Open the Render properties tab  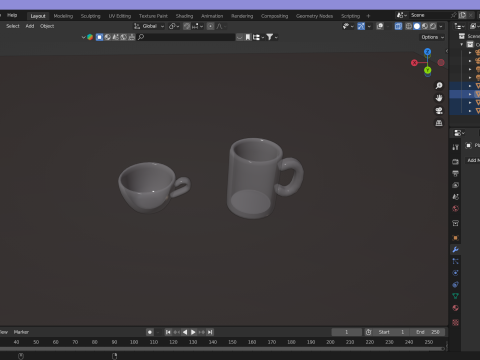pos(455,162)
